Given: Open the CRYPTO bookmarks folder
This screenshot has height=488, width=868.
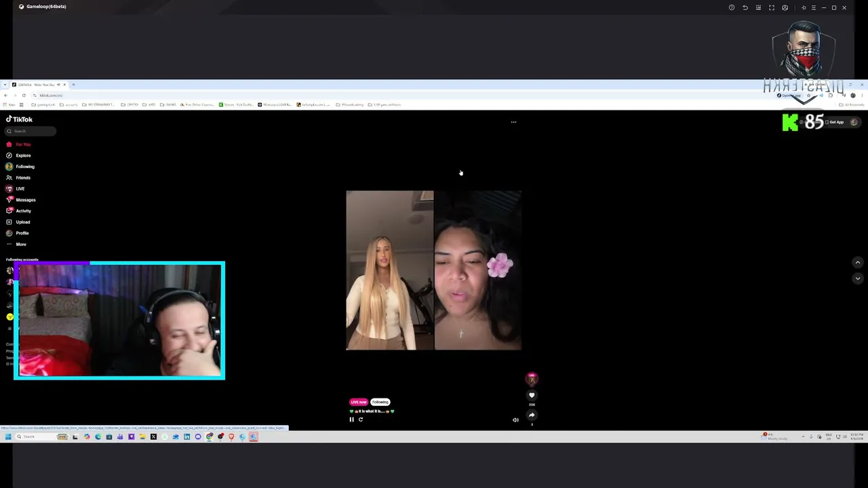Looking at the screenshot, I should [x=130, y=105].
